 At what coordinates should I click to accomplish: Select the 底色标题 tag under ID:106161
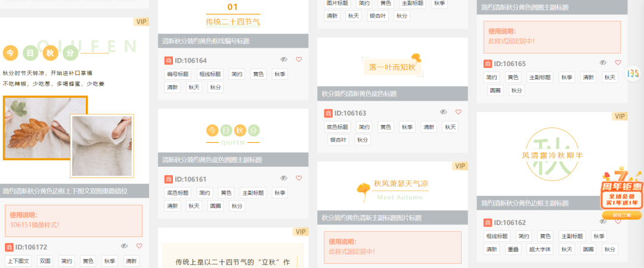(x=178, y=193)
